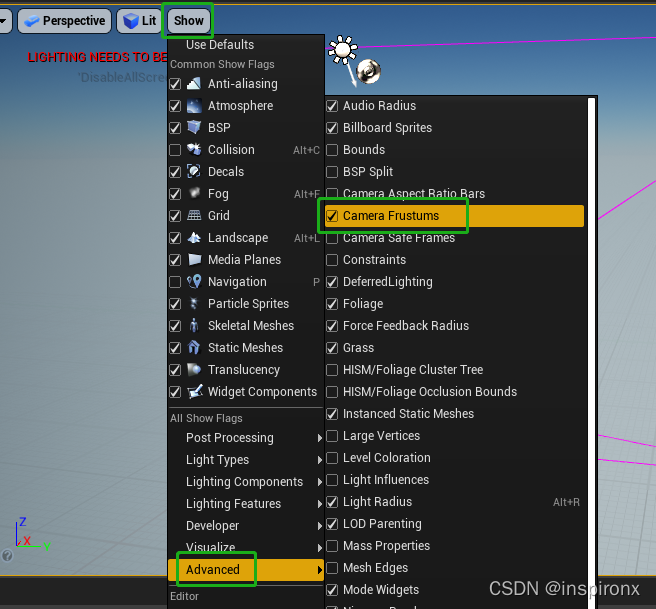Toggle Light Influences entry
Viewport: 656px width, 609px height.
point(455,480)
